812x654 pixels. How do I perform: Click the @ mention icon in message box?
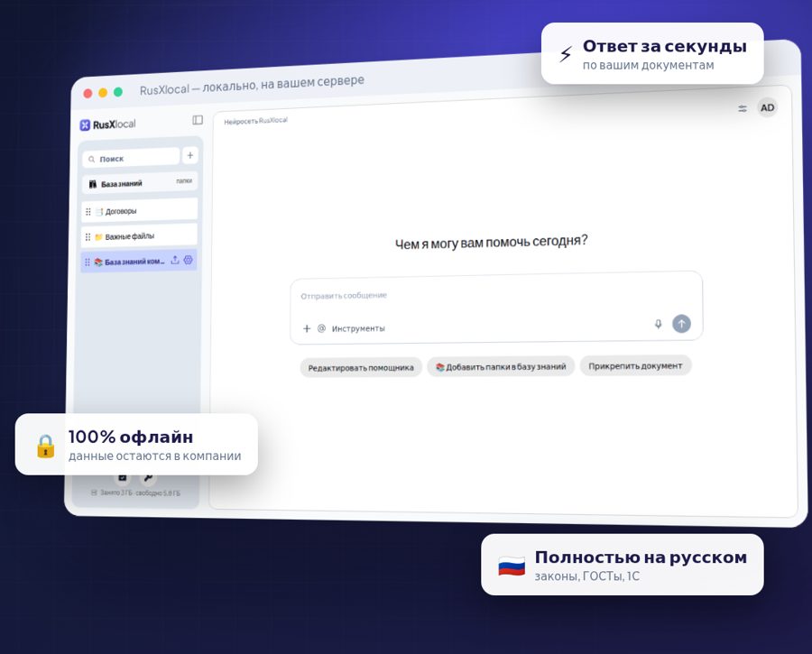point(321,328)
